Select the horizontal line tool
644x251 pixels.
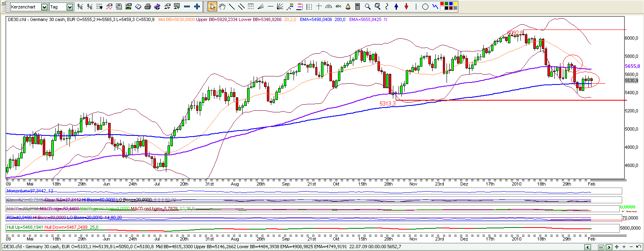pyautogui.click(x=270, y=7)
